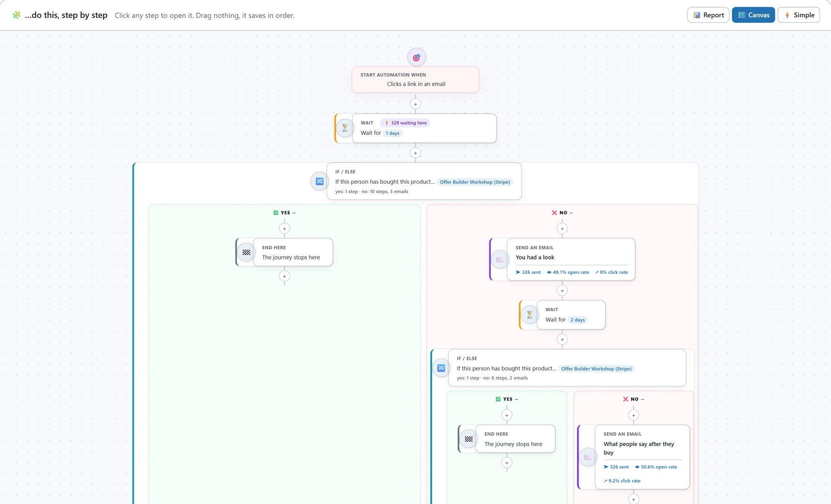Click the email icon on 'You had a look'
This screenshot has height=504, width=831.
[500, 260]
